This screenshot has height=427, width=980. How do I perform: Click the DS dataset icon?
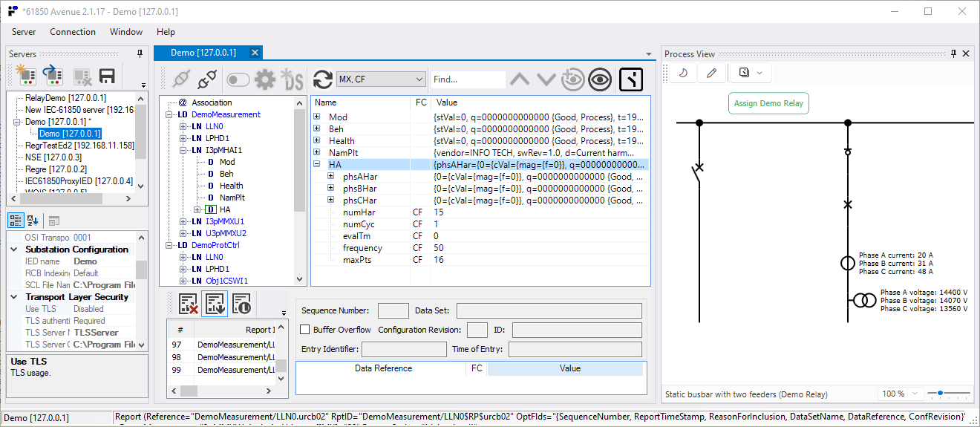[292, 79]
